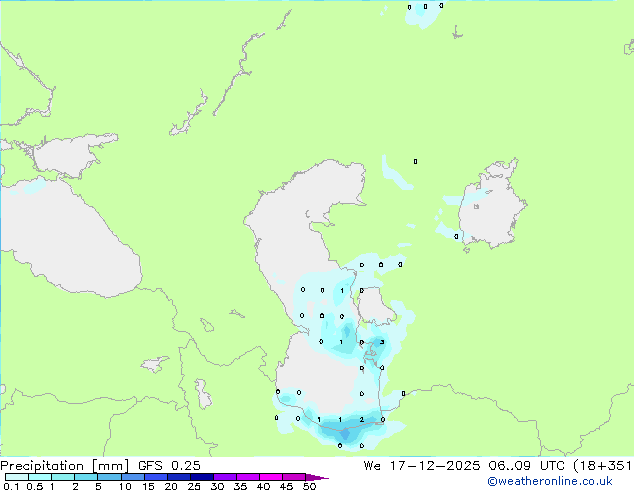Click the over-50 mm legend arrow tip
Image resolution: width=634 pixels, height=490 pixels.
point(317,477)
